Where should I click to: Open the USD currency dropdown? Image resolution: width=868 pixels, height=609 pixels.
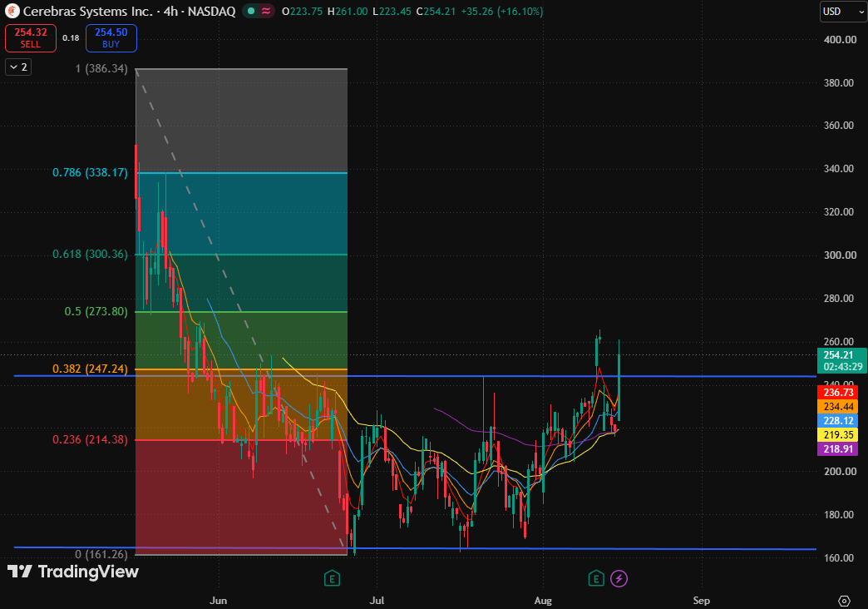click(842, 11)
